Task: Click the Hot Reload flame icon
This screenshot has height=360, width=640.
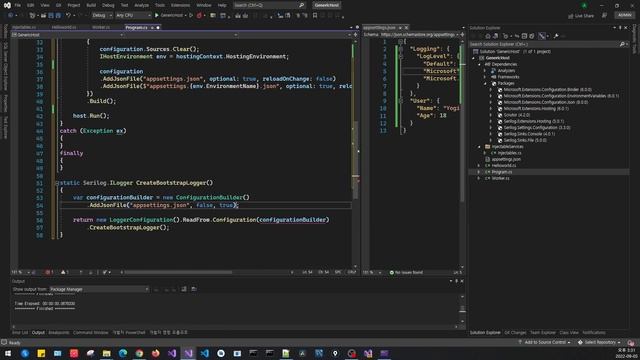Action: coord(199,16)
